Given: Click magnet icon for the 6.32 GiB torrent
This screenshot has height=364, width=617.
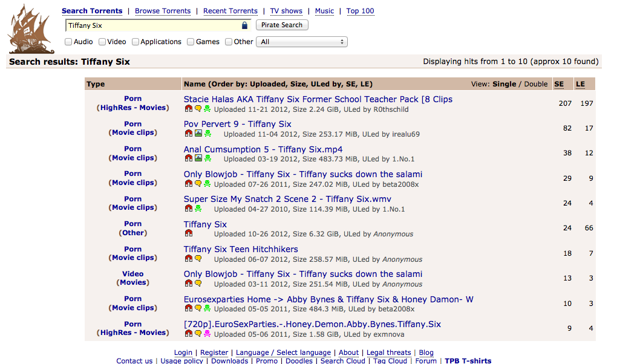Looking at the screenshot, I should pyautogui.click(x=189, y=233).
